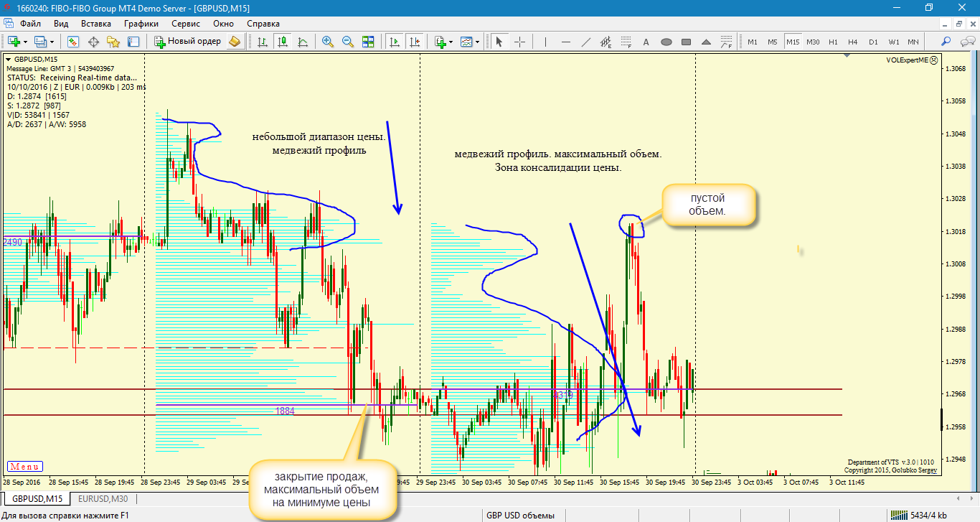
Task: Open the chat bubbles icon
Action: [967, 42]
